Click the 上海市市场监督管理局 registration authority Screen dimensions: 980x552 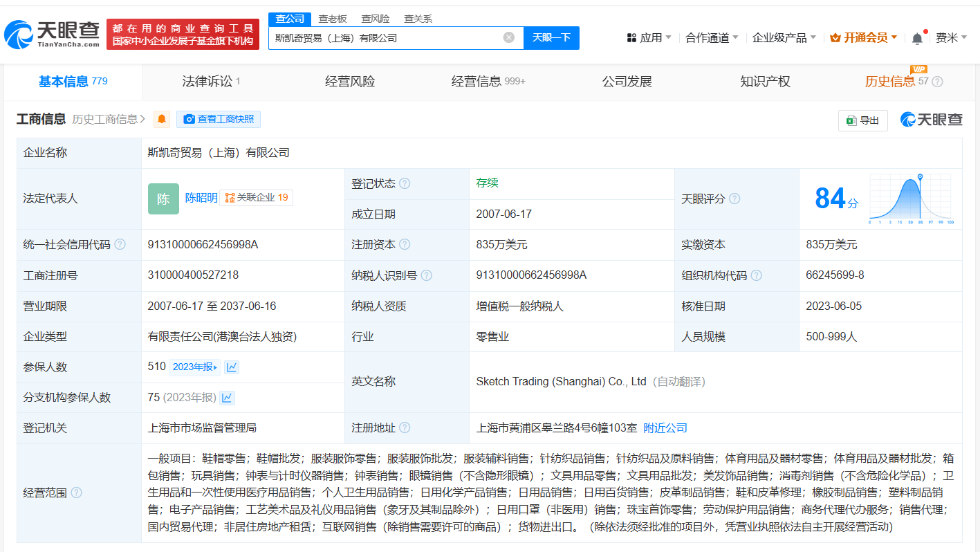[x=202, y=428]
